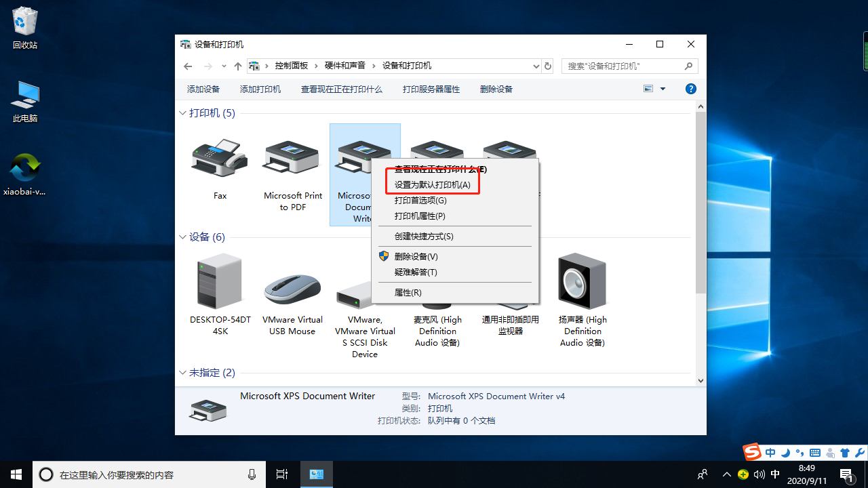Open the 回收站 recycle bin on desktop
The width and height of the screenshot is (868, 488).
pos(25,28)
